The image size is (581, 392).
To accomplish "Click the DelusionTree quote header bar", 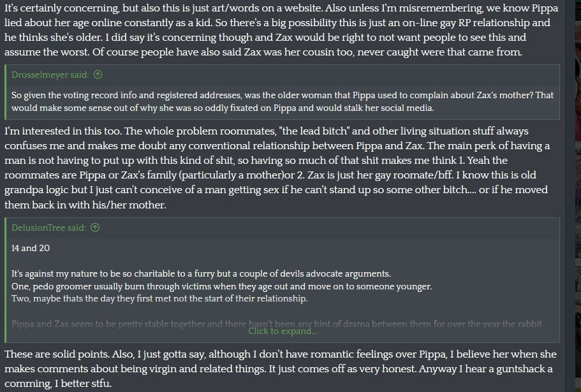I will tap(283, 228).
